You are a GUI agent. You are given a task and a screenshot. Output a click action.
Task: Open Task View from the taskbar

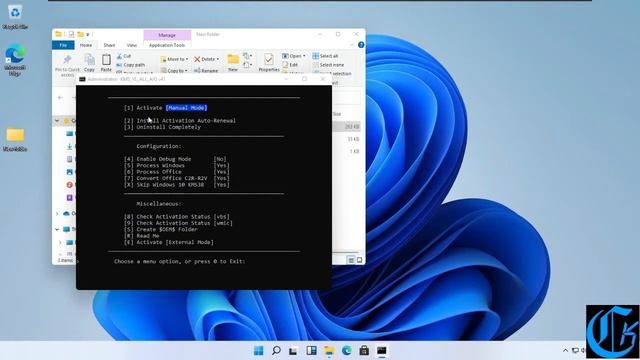coord(293,351)
